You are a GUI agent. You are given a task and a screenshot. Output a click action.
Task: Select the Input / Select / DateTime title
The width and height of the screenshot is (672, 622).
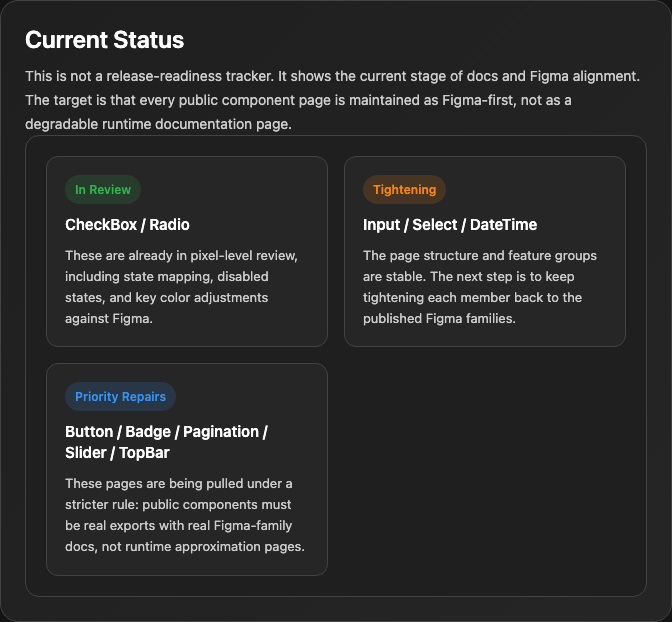[x=450, y=225]
